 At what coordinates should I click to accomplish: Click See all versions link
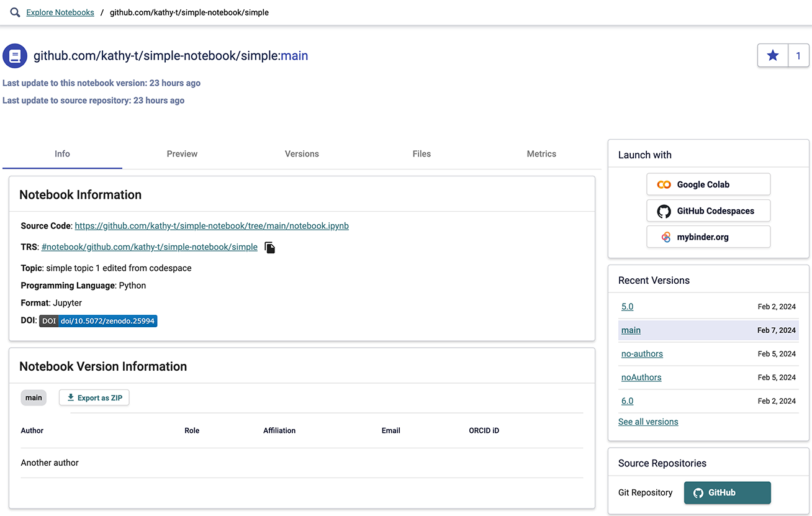pos(648,422)
